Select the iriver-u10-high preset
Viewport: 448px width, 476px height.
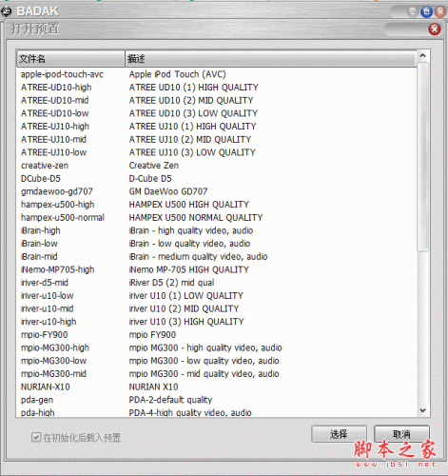[x=49, y=322]
